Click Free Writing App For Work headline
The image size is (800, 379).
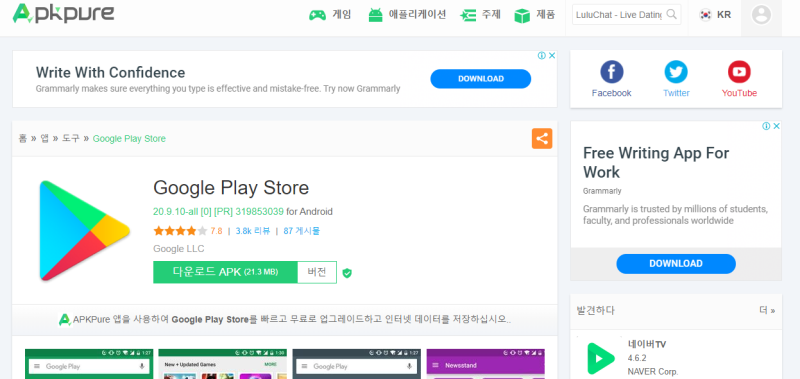click(656, 162)
